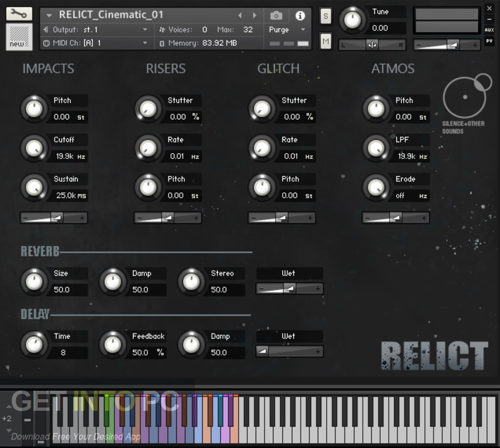This screenshot has width=500, height=448.
Task: Click the Risers volume slider
Action: pos(168,218)
